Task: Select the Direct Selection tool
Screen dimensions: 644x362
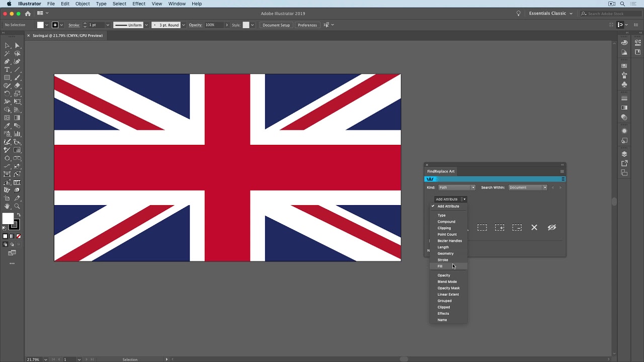Action: [x=17, y=45]
